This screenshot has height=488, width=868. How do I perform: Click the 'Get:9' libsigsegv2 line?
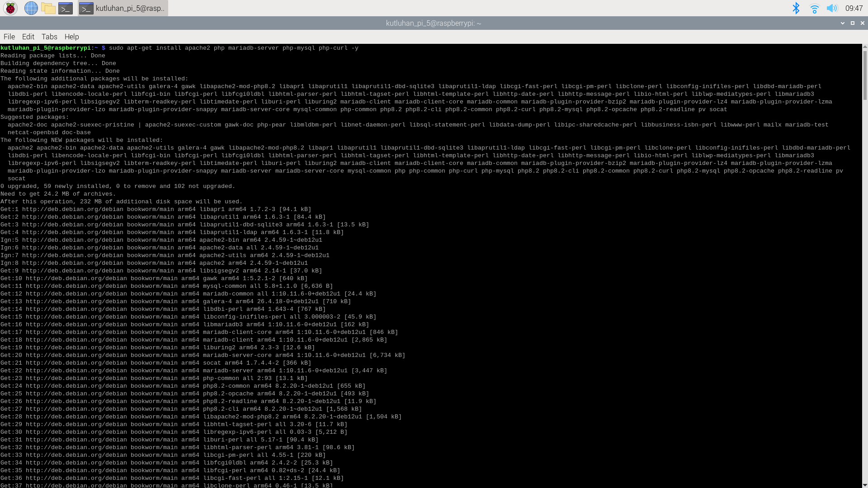(161, 271)
